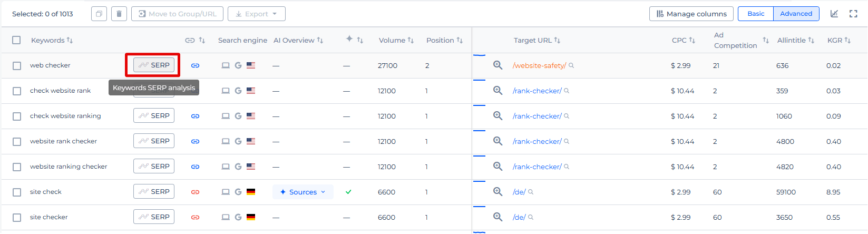Click desktop device icon in web checker row
The height and width of the screenshot is (234, 868).
226,65
